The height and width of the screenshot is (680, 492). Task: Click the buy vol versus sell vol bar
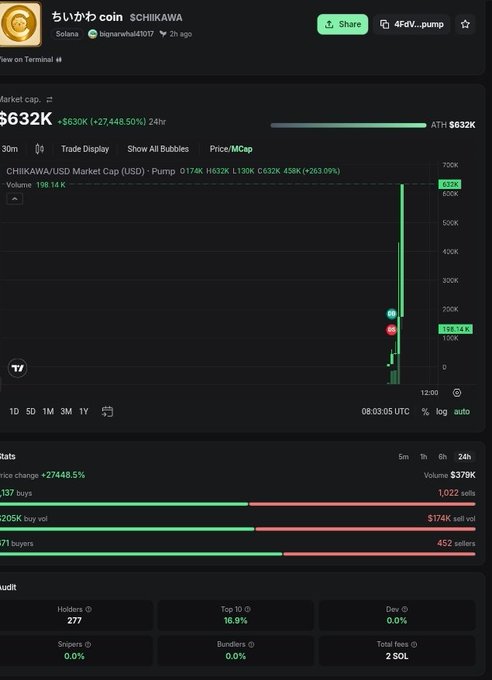(238, 529)
